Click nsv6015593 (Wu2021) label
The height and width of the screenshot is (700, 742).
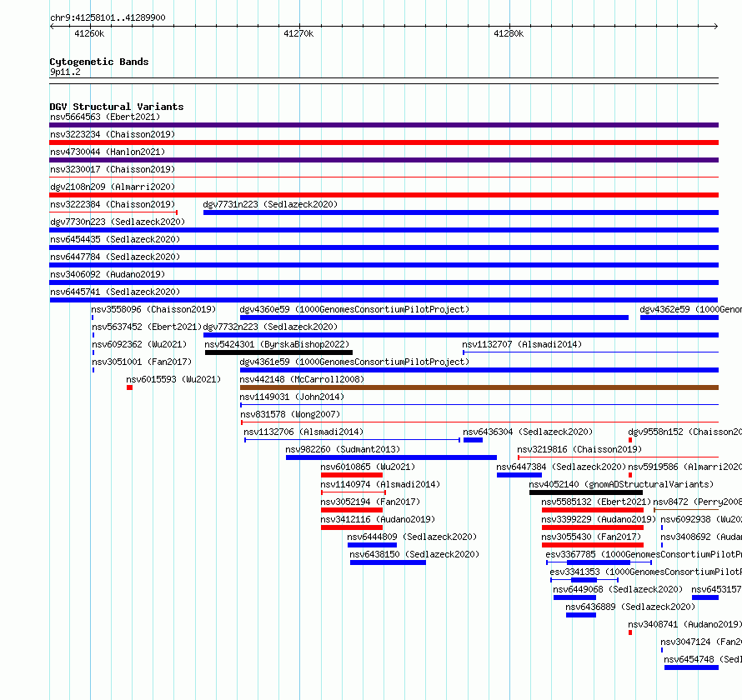point(173,379)
